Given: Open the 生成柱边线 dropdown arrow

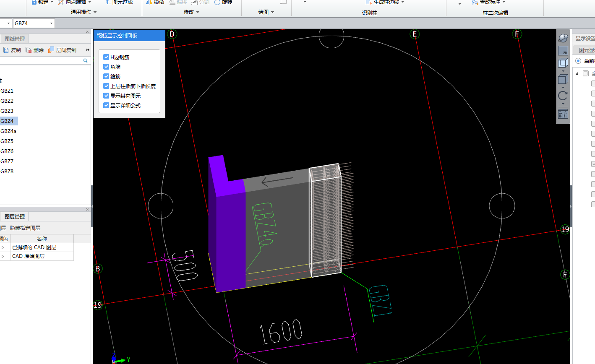Looking at the screenshot, I should [x=403, y=2].
